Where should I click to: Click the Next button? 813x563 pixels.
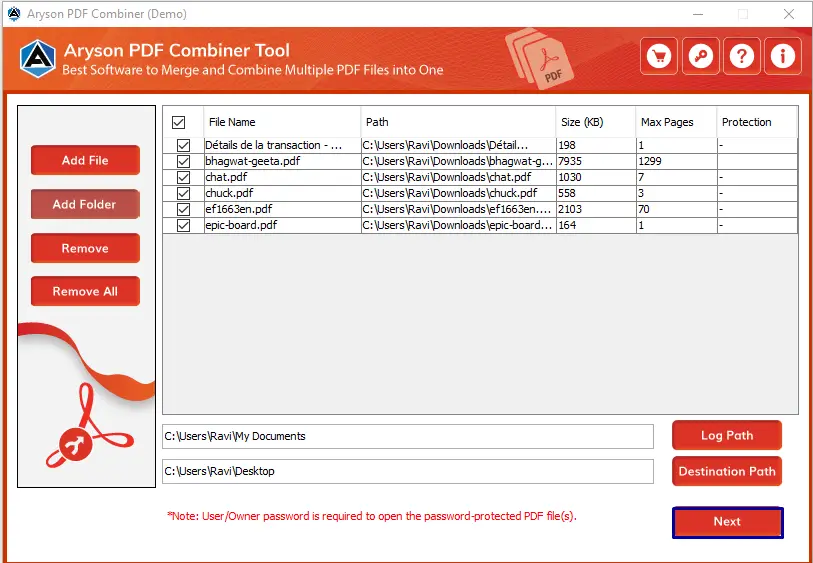click(x=727, y=522)
